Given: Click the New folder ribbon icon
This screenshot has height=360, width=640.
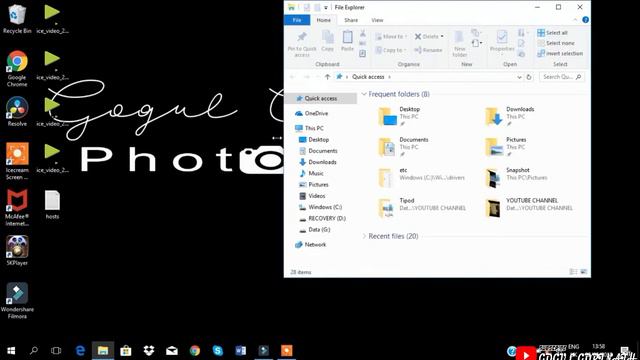Looking at the screenshot, I should 460,44.
